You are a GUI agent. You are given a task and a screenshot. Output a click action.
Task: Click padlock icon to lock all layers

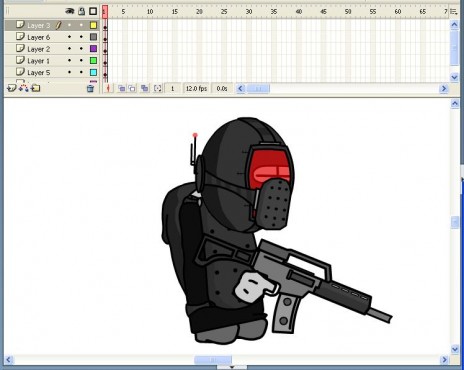click(81, 11)
